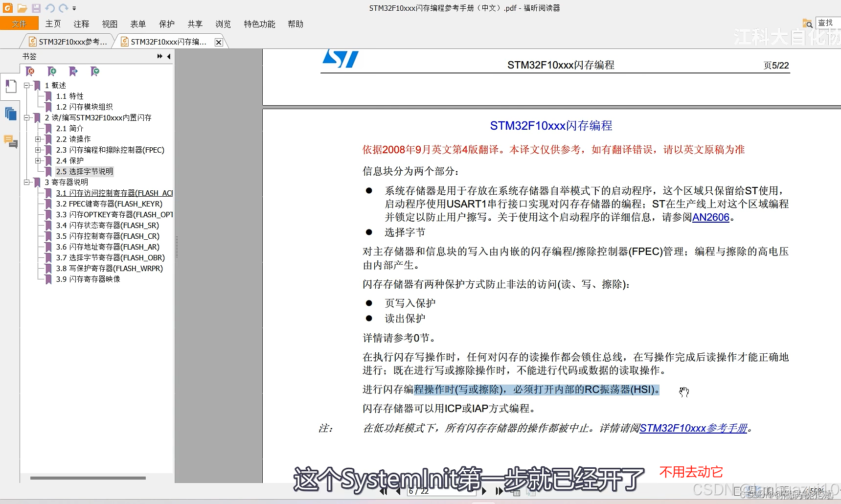841x504 pixels.
Task: Click the Redo arrow
Action: [64, 8]
